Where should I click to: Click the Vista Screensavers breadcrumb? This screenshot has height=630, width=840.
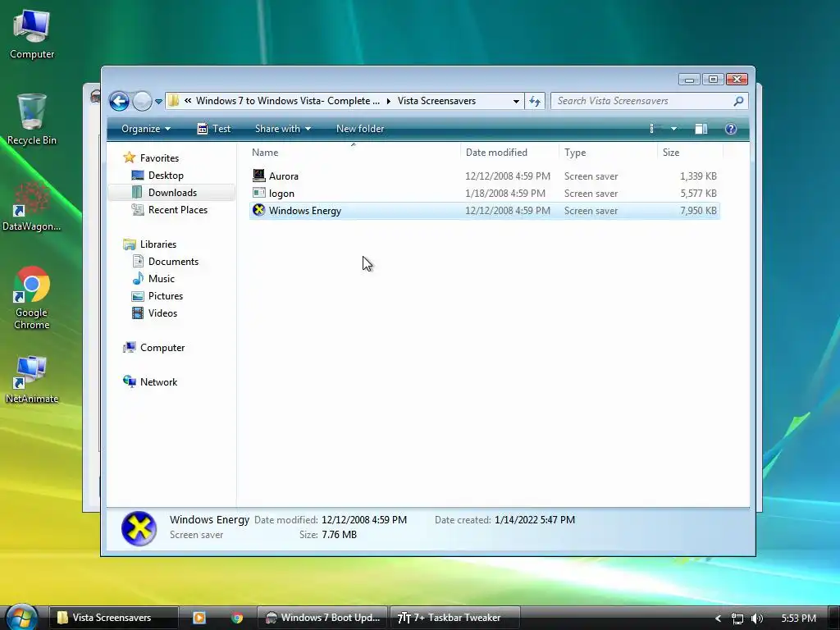pos(436,101)
